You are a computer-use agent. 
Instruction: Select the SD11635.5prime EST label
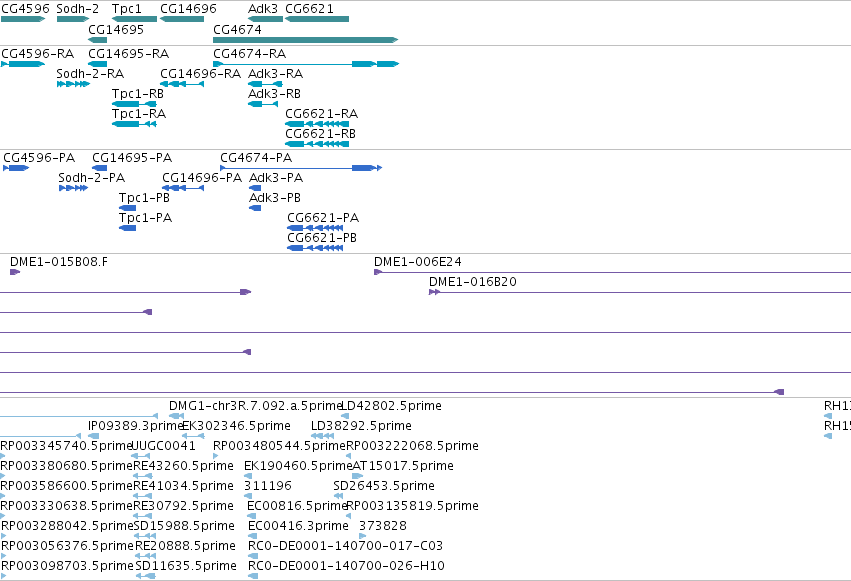click(186, 566)
